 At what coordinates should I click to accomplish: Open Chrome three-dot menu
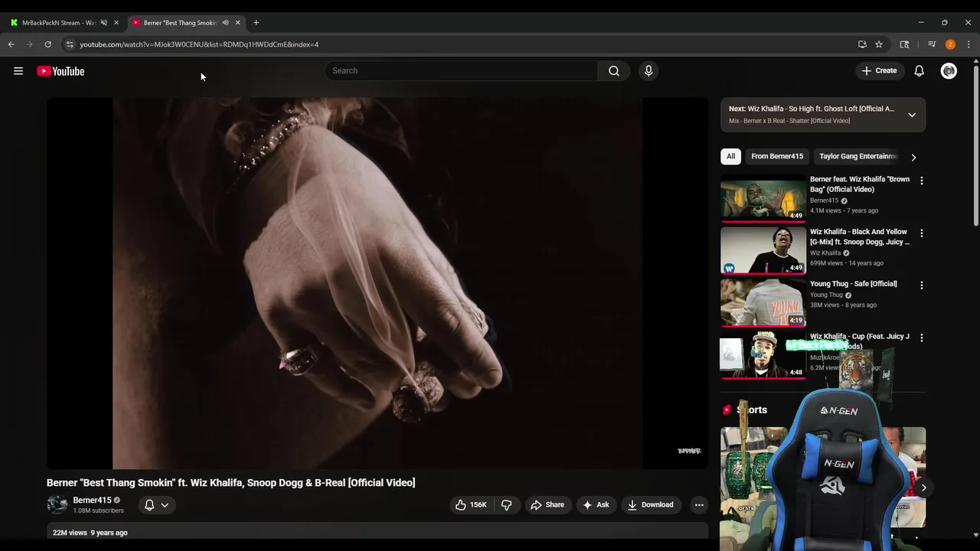coord(969,44)
